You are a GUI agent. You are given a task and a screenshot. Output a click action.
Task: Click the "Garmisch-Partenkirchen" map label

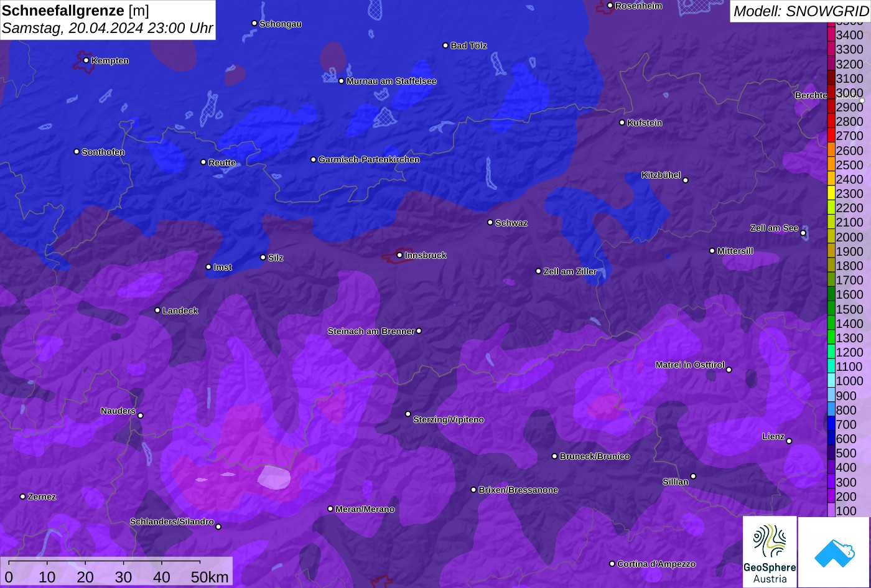coord(369,160)
